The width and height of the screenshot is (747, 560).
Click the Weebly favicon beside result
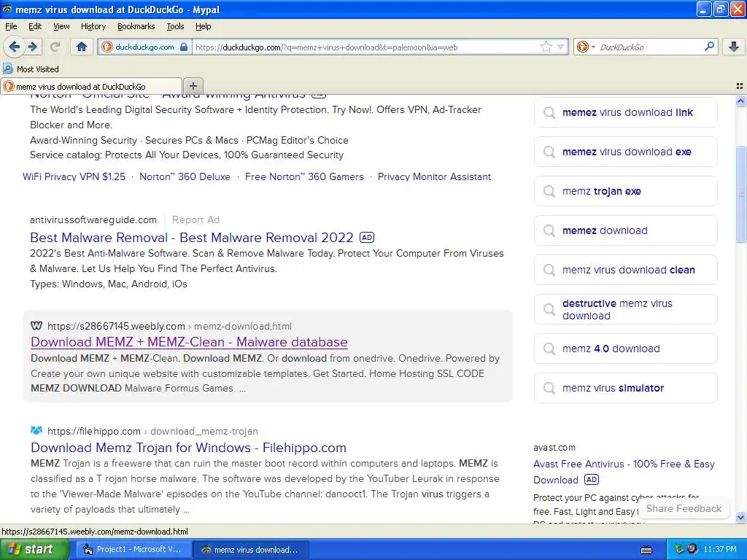coord(36,326)
